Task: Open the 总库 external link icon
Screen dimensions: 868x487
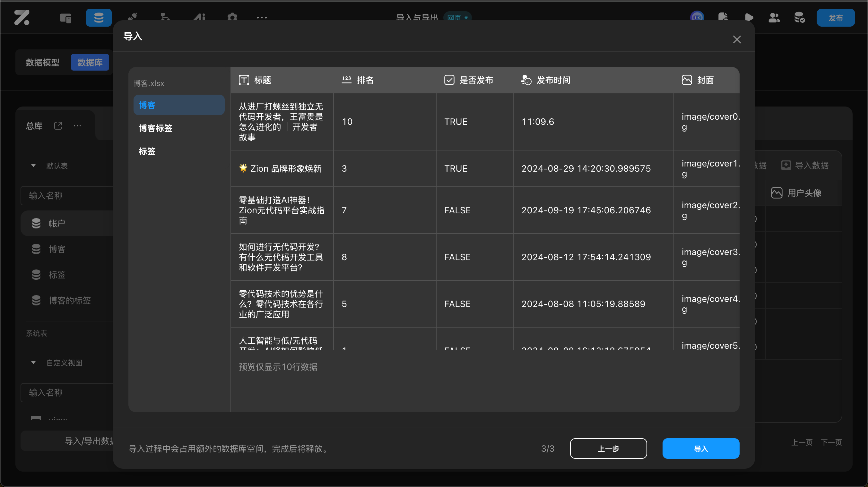Action: coord(58,126)
